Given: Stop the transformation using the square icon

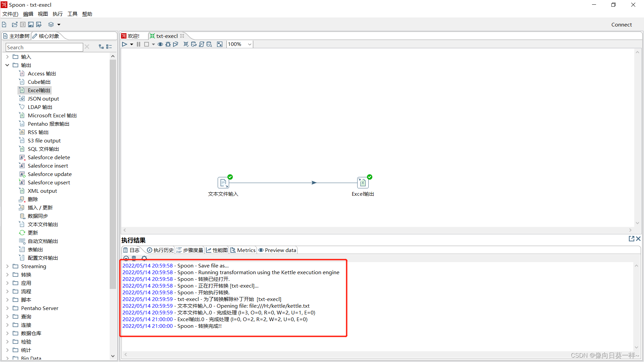Looking at the screenshot, I should (x=147, y=44).
